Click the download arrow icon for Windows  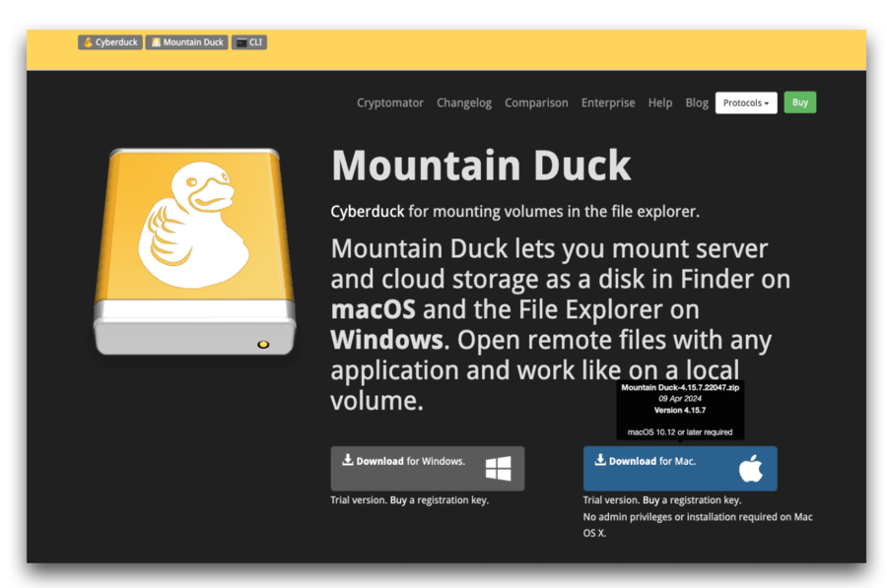(x=347, y=458)
